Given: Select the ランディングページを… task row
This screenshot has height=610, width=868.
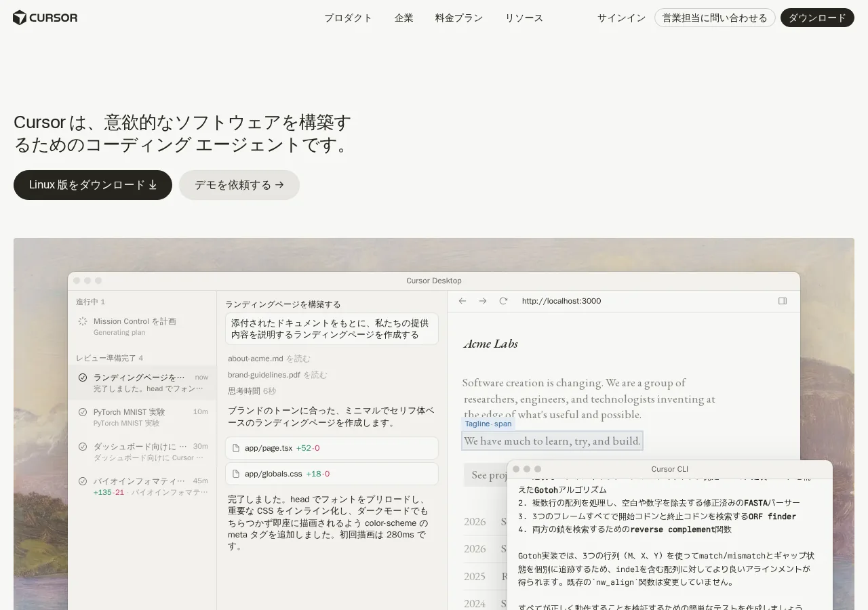Looking at the screenshot, I should pyautogui.click(x=142, y=383).
